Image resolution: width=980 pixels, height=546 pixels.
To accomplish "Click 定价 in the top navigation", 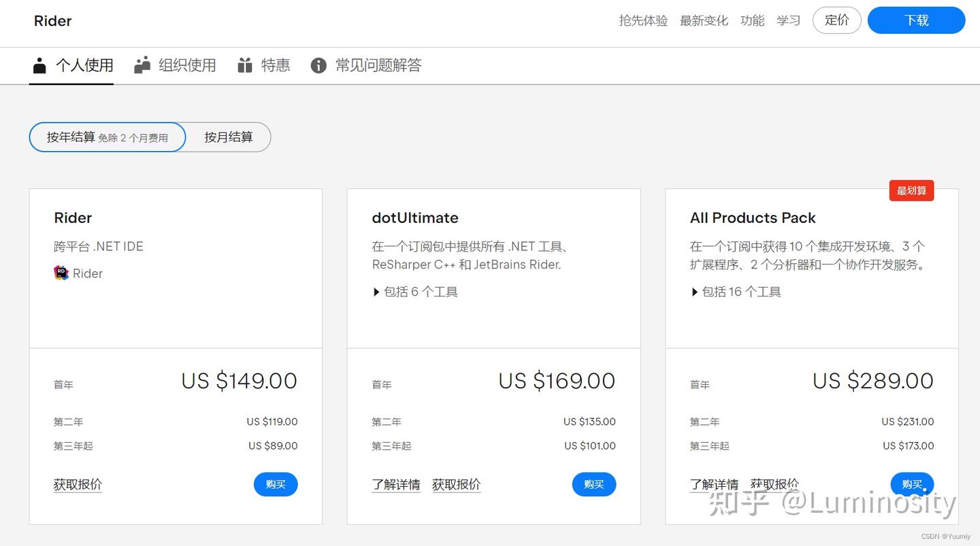I will (x=836, y=20).
